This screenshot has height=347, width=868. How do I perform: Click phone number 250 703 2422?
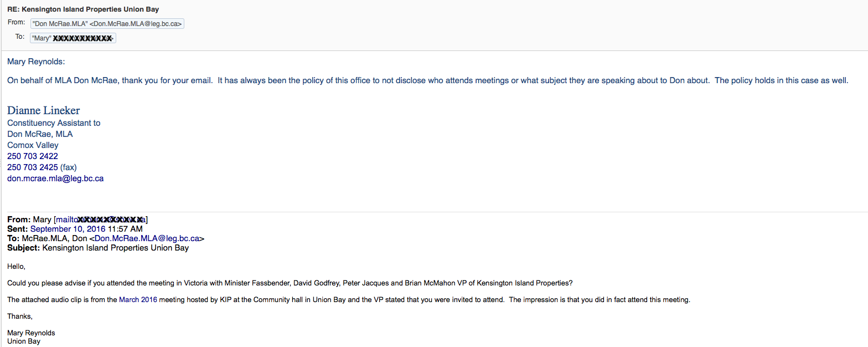coord(33,156)
